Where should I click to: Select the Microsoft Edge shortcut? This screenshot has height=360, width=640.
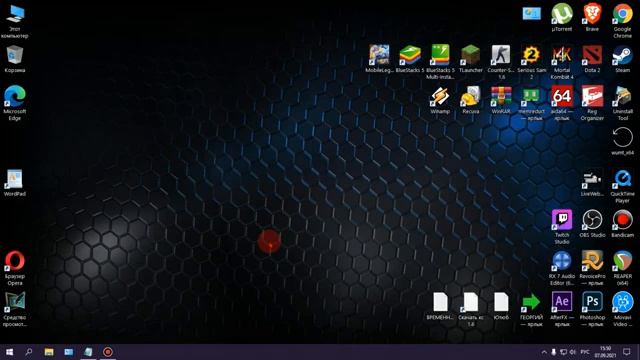[15, 103]
